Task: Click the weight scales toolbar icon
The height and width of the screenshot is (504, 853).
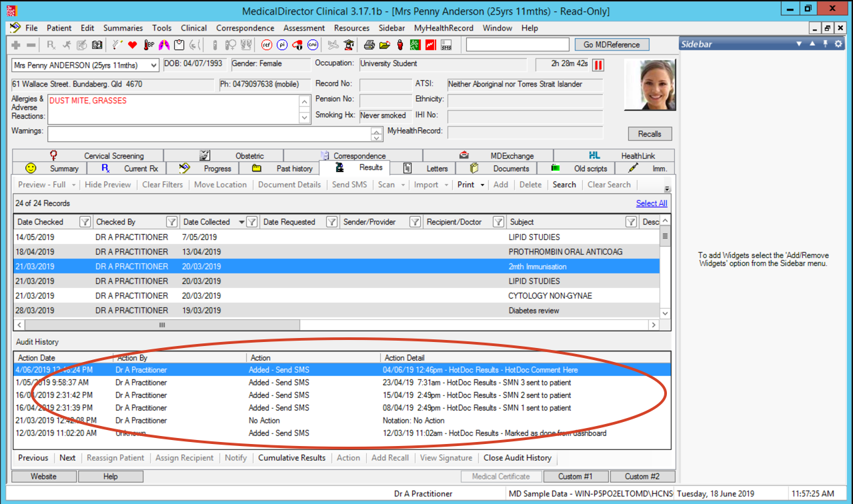Action: 179,45
